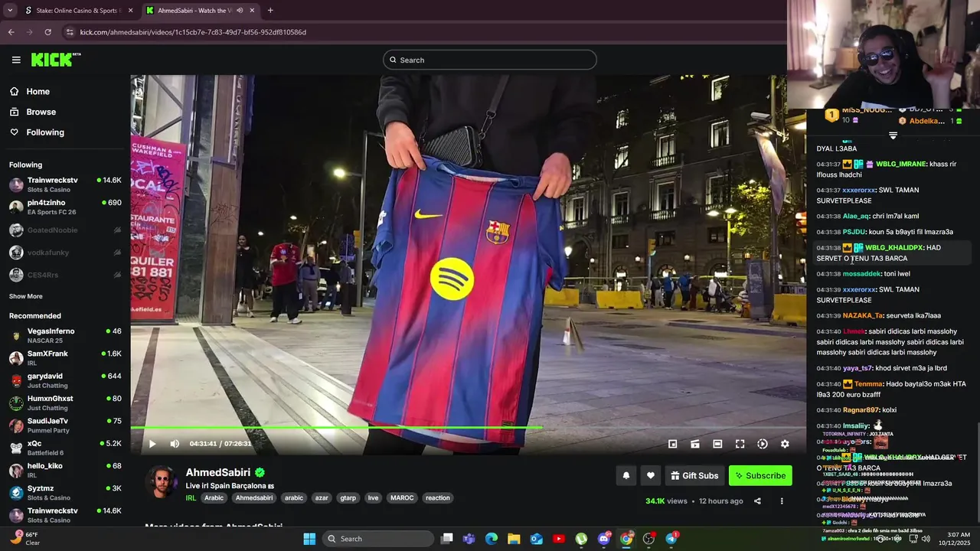Image resolution: width=980 pixels, height=551 pixels.
Task: Click the Syztmz channel avatar
Action: tap(16, 493)
